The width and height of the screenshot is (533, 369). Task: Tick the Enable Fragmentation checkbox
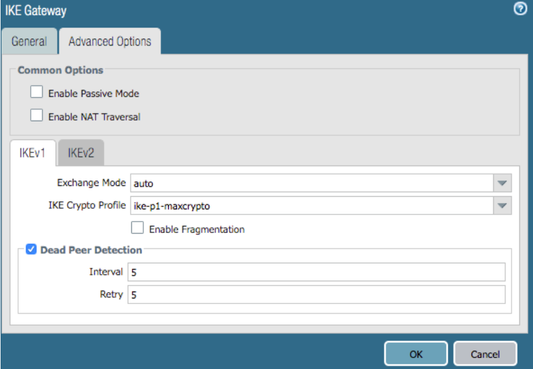(137, 228)
